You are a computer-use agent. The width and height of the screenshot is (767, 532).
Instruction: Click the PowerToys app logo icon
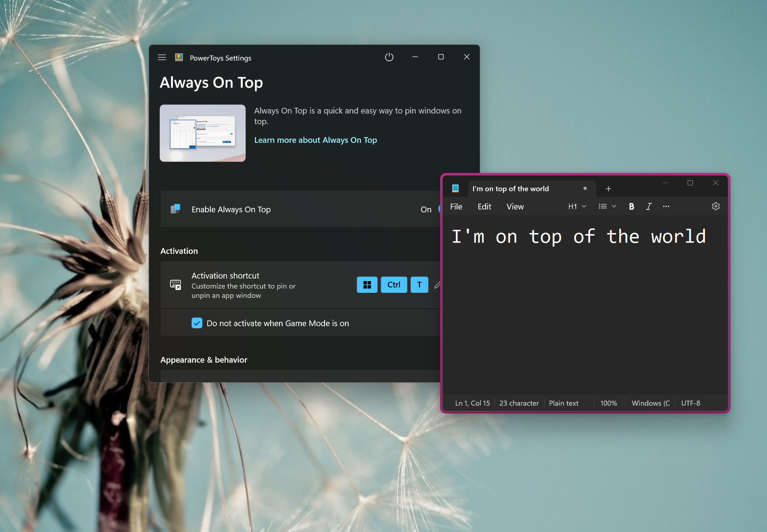[x=179, y=57]
